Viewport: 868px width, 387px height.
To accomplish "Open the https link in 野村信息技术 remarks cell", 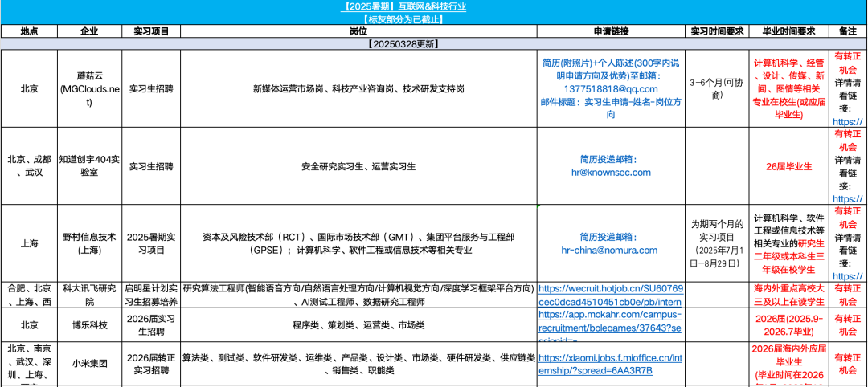I will click(x=848, y=275).
